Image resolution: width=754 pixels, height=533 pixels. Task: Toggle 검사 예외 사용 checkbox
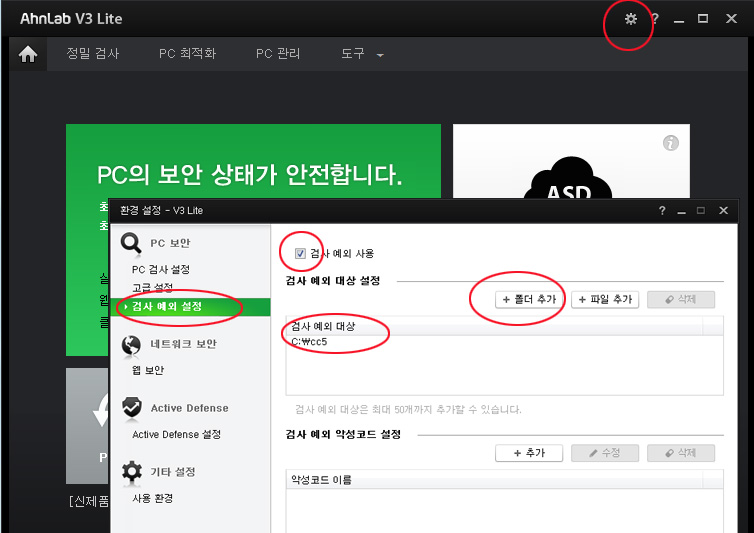[x=300, y=254]
